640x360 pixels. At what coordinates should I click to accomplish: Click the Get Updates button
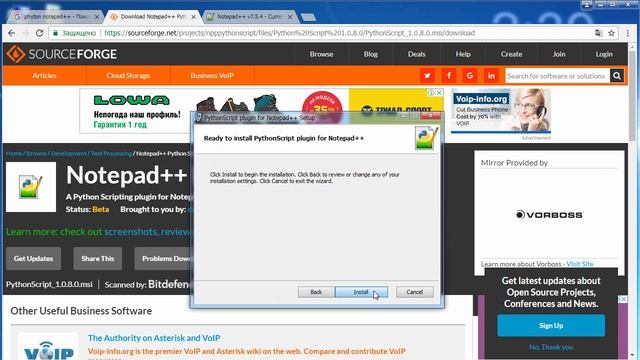(33, 258)
